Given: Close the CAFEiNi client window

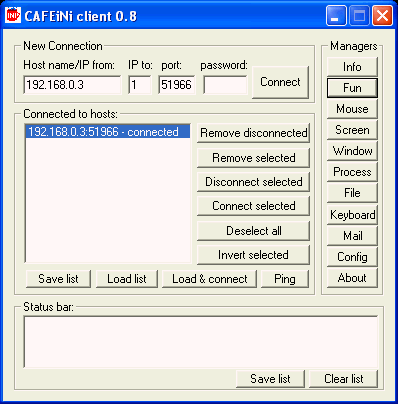Looking at the screenshot, I should pyautogui.click(x=382, y=15).
